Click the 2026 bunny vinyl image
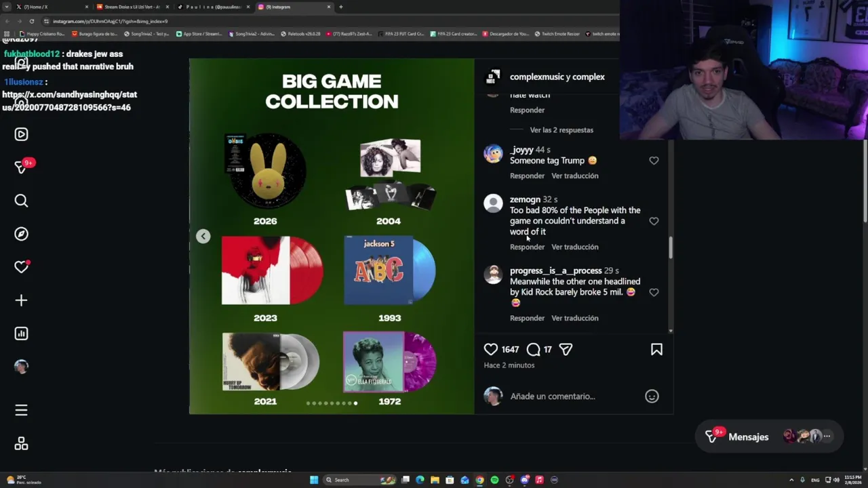Viewport: 868px width, 488px height. (265, 171)
